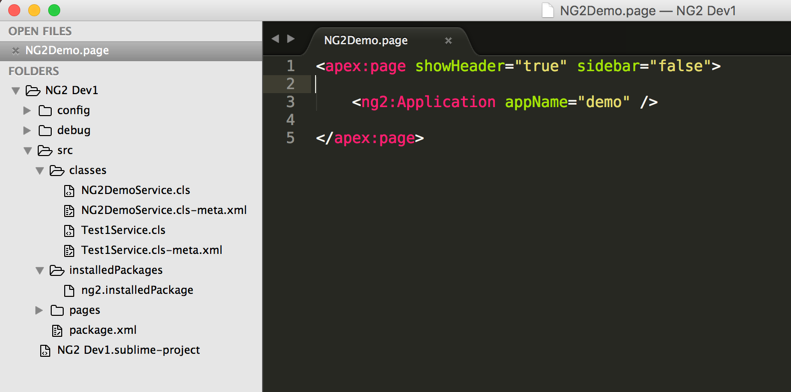Click the ng2.installedPackage file icon
The height and width of the screenshot is (392, 791).
[68, 291]
